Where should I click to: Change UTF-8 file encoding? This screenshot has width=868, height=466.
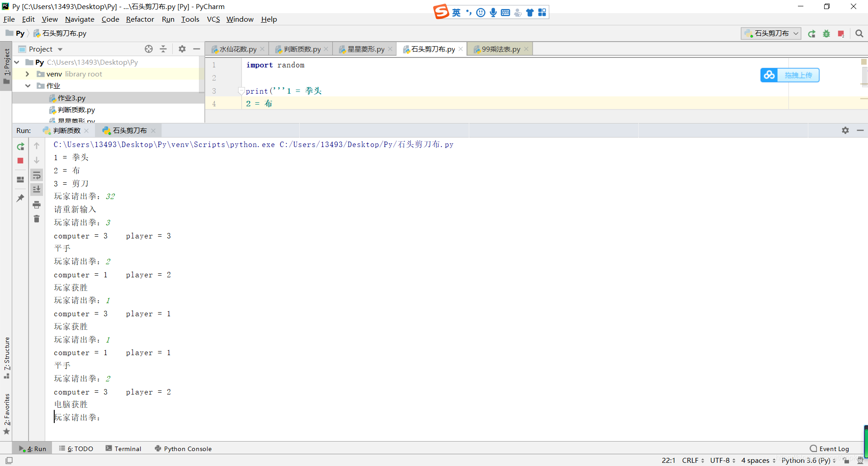pos(722,460)
